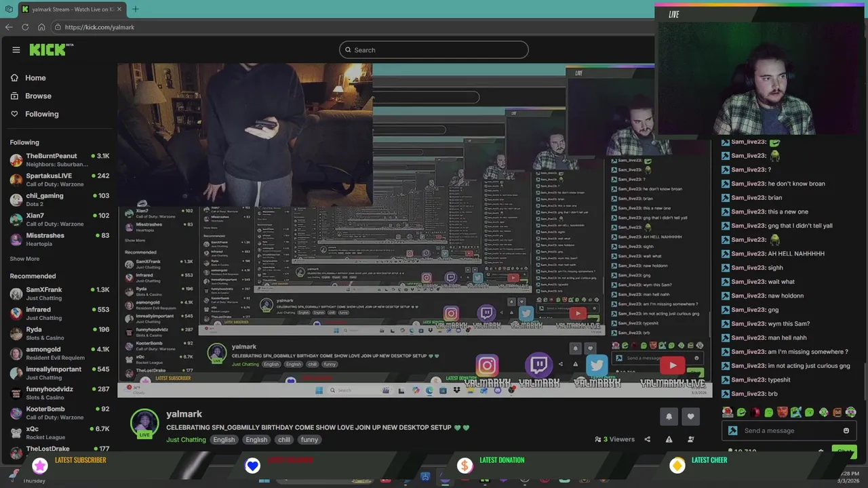Open TheLostDrake channel in sidebar
The width and height of the screenshot is (868, 488).
(x=59, y=449)
